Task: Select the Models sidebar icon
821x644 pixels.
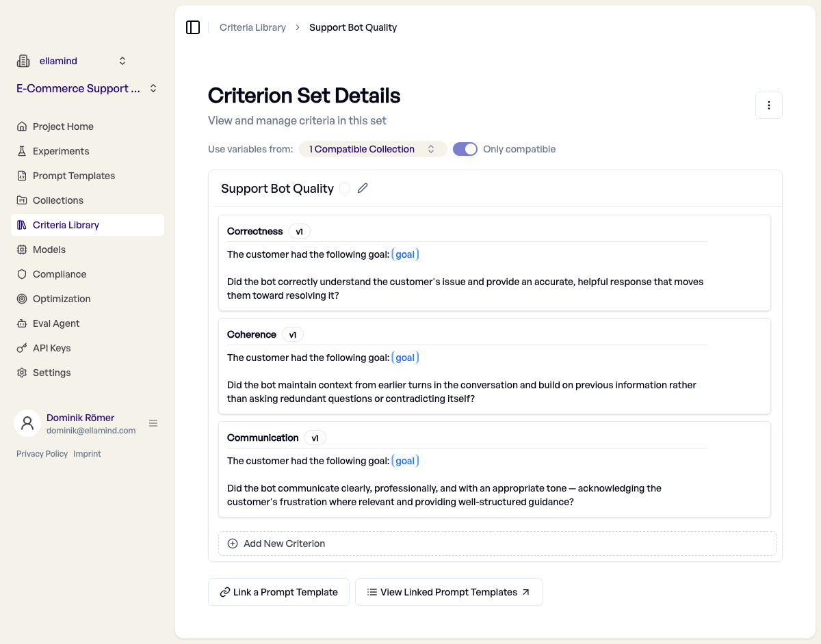Action: (23, 249)
